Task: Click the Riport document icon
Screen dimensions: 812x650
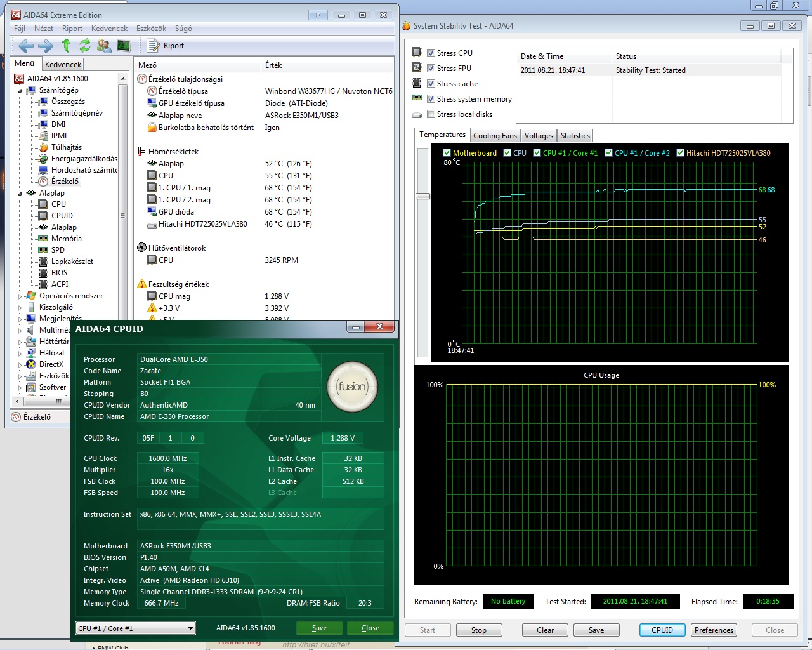Action: [153, 46]
